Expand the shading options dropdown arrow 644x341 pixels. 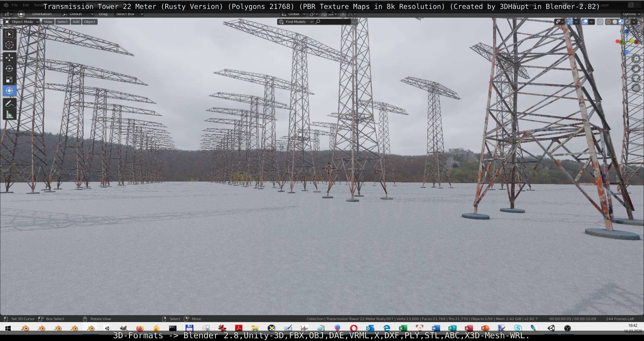point(635,22)
